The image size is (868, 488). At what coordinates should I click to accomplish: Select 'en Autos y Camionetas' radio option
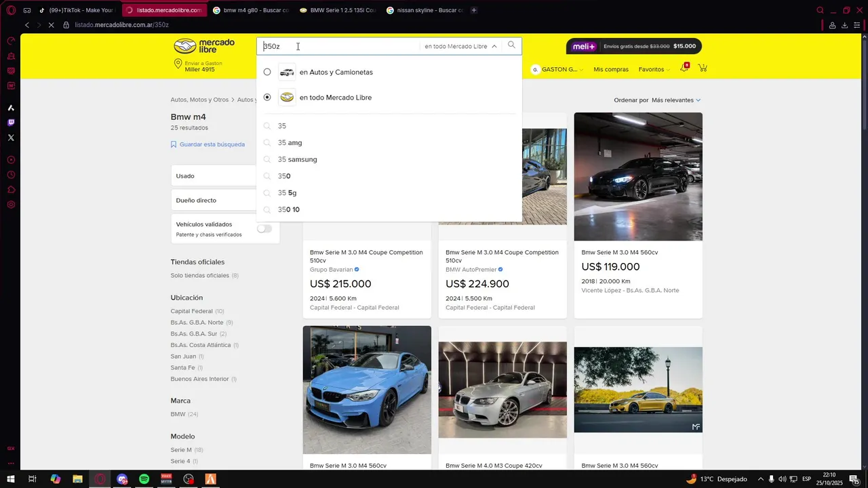(267, 72)
